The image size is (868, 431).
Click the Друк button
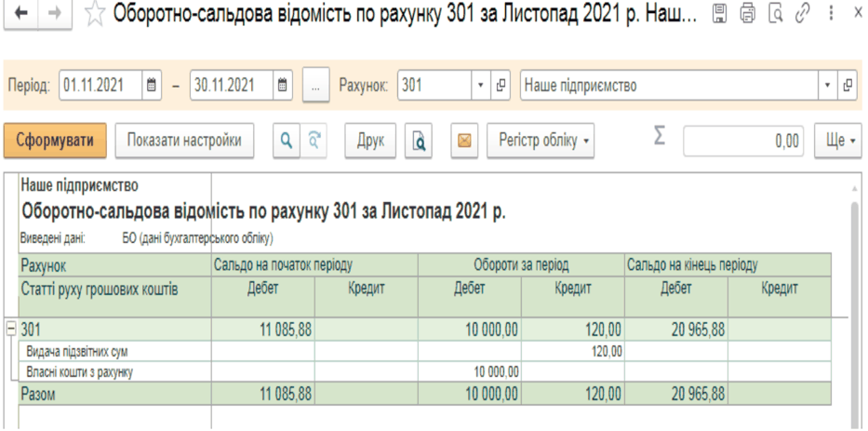pyautogui.click(x=370, y=141)
